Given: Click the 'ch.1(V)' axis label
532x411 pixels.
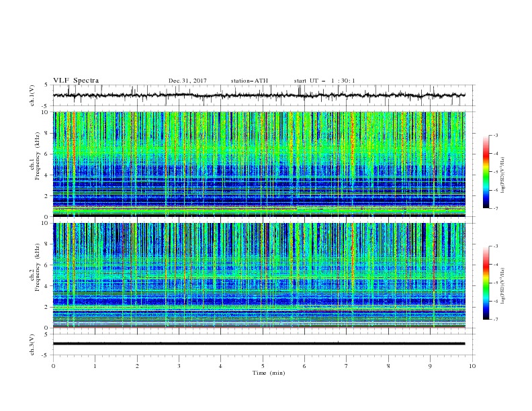Looking at the screenshot, I should (32, 95).
